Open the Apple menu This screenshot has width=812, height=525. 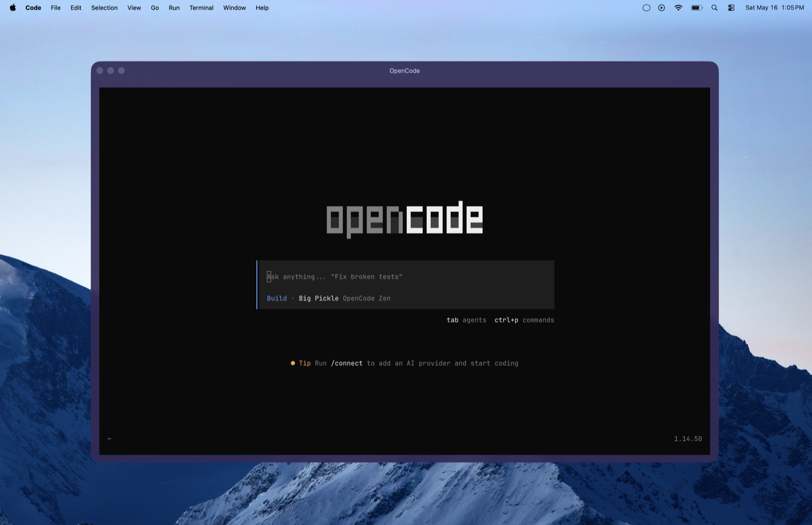point(13,8)
